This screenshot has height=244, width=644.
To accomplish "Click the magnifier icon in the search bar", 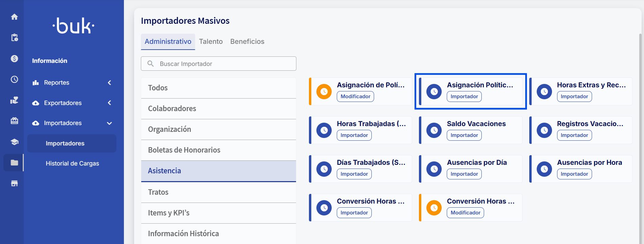I will [150, 64].
